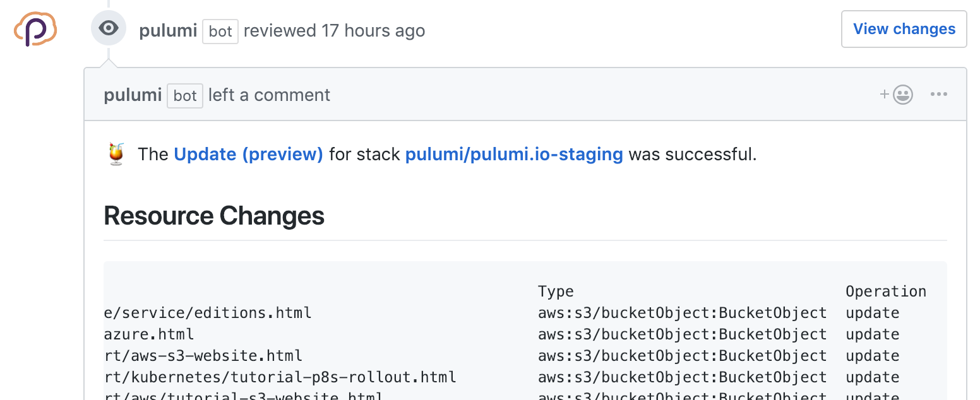Viewport: 980px width, 400px height.
Task: Click the pulumi username above the comment
Action: pos(133,95)
